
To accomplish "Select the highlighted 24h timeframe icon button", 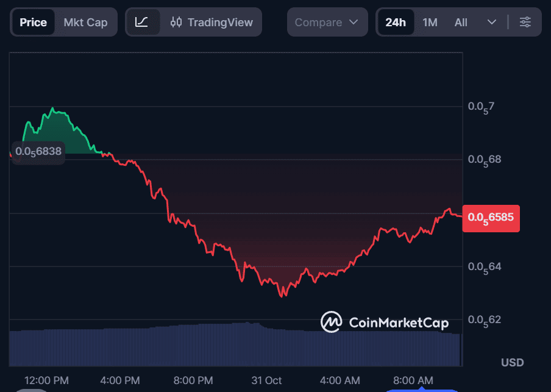I will [x=395, y=22].
